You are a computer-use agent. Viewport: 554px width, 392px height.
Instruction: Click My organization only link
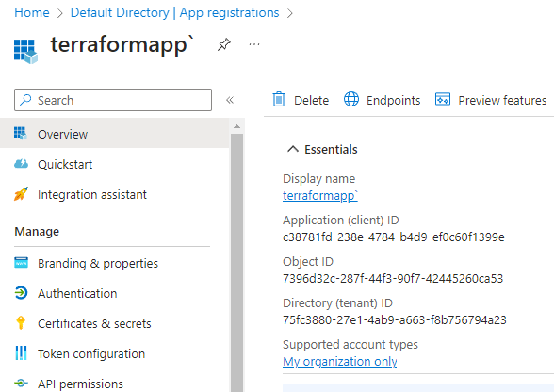pyautogui.click(x=340, y=361)
